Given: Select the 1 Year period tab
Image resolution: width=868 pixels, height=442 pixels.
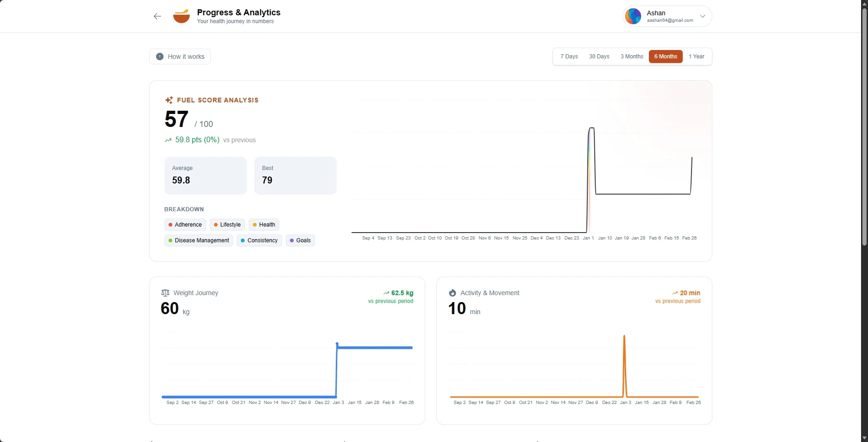Looking at the screenshot, I should tap(696, 57).
